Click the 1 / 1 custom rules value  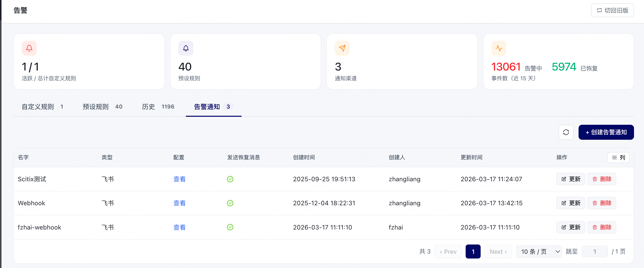pos(30,67)
